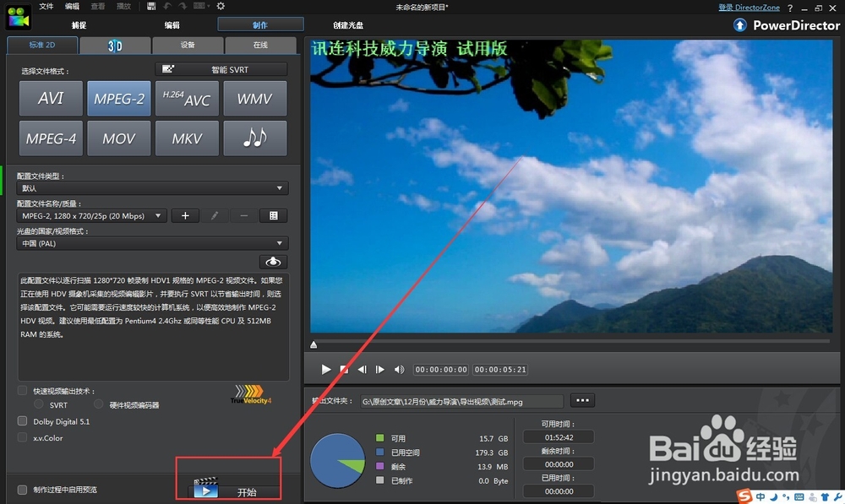Screen dimensions: 845x504
Task: Open the 查看 menu
Action: tap(98, 7)
